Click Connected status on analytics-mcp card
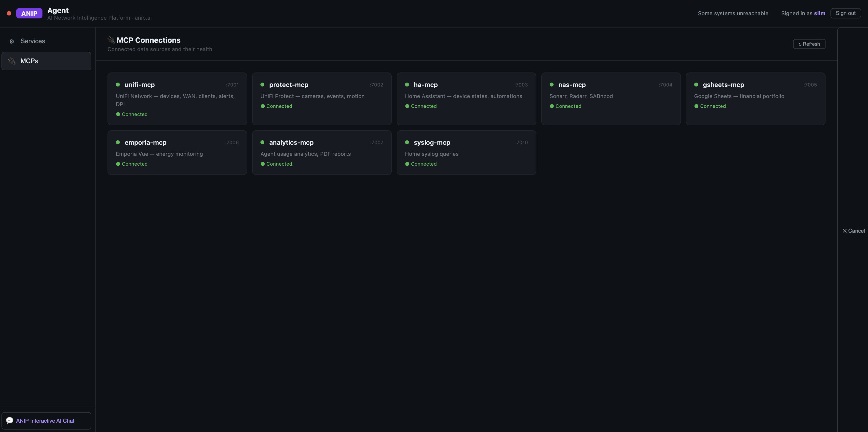 [276, 164]
